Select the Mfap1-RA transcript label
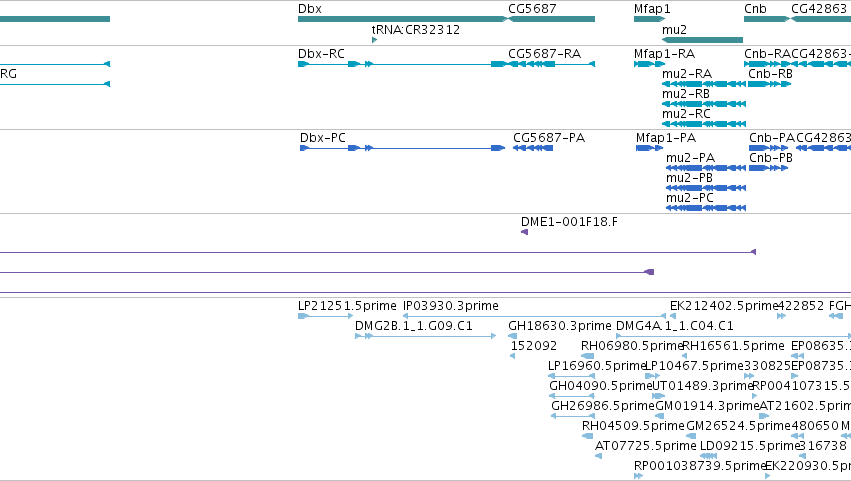 (x=664, y=54)
